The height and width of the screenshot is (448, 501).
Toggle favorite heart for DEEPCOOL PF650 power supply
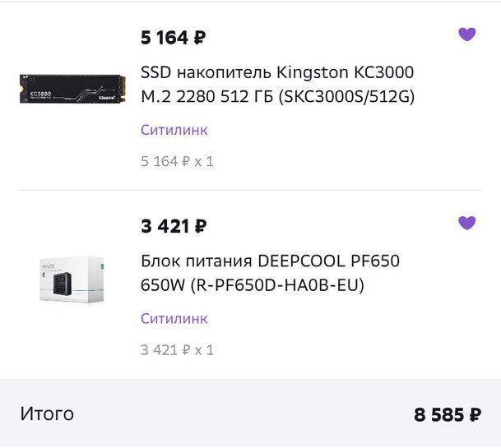(x=466, y=223)
